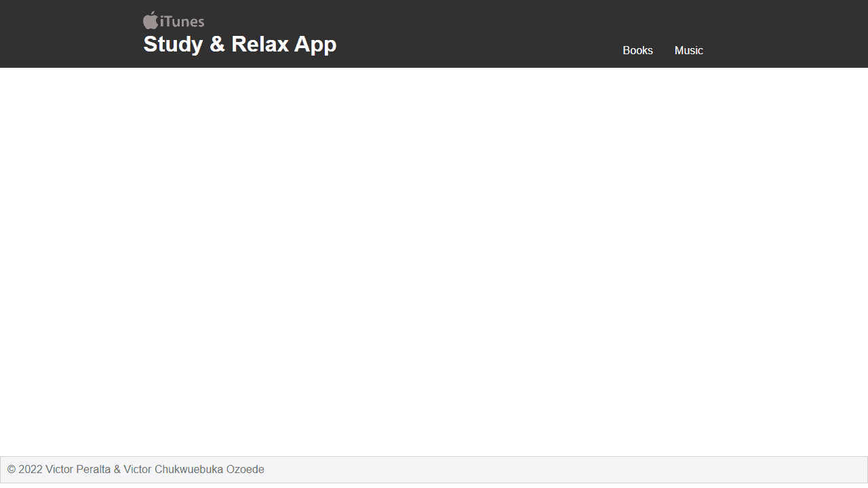Click the 2022 copyright footer text
Image resolution: width=868 pixels, height=488 pixels.
pyautogui.click(x=136, y=469)
